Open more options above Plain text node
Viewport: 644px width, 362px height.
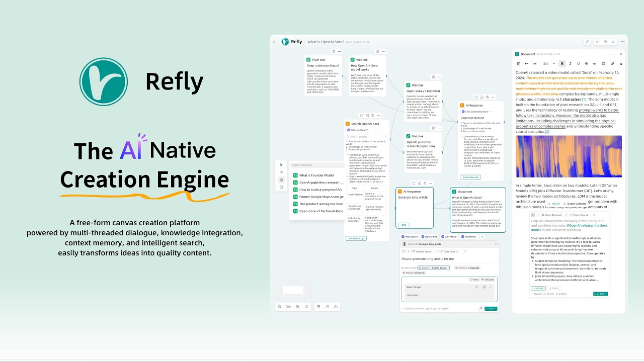pos(339,51)
